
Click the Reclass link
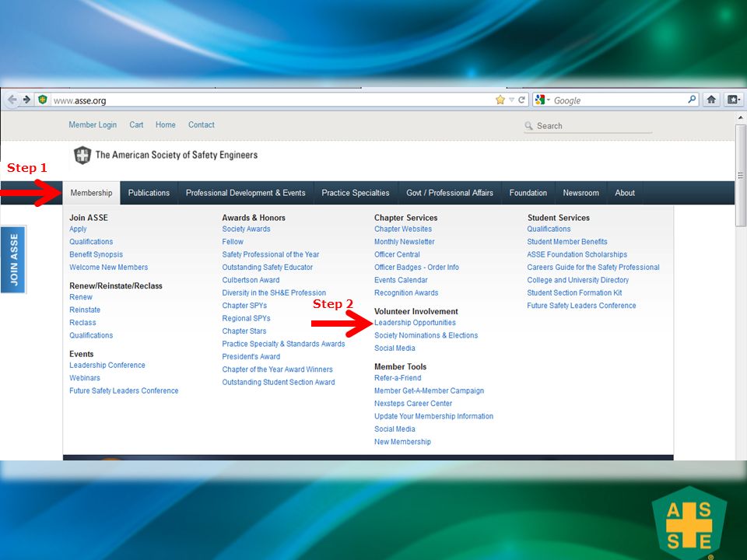coord(83,323)
